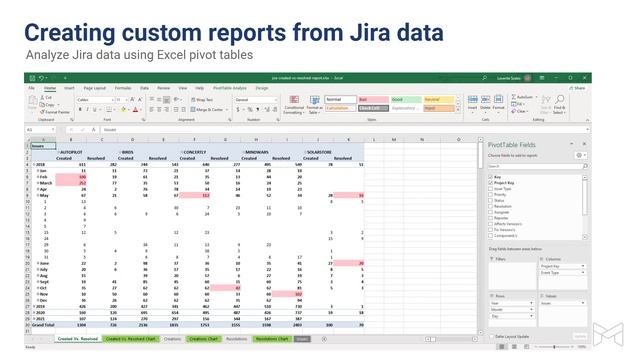Screen dimensions: 640x360
Task: Click the zoom slider in status bar
Action: 554,347
